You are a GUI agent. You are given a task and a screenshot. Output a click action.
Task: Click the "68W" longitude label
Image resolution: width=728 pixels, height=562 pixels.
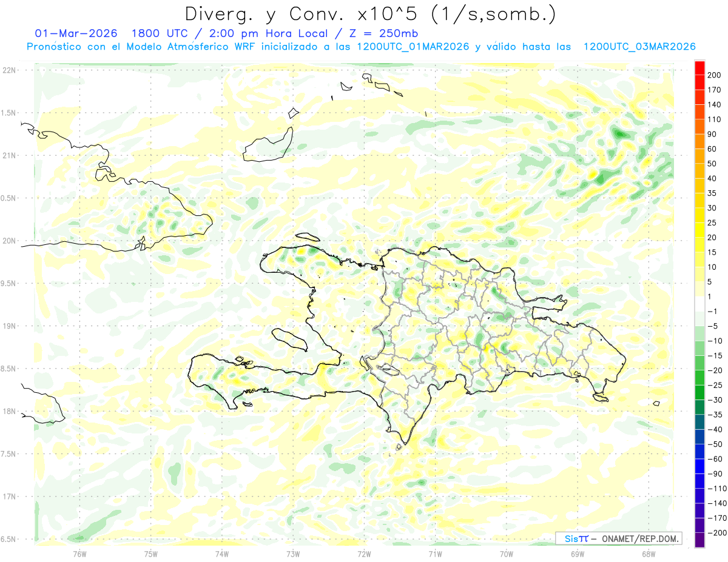[x=649, y=554]
